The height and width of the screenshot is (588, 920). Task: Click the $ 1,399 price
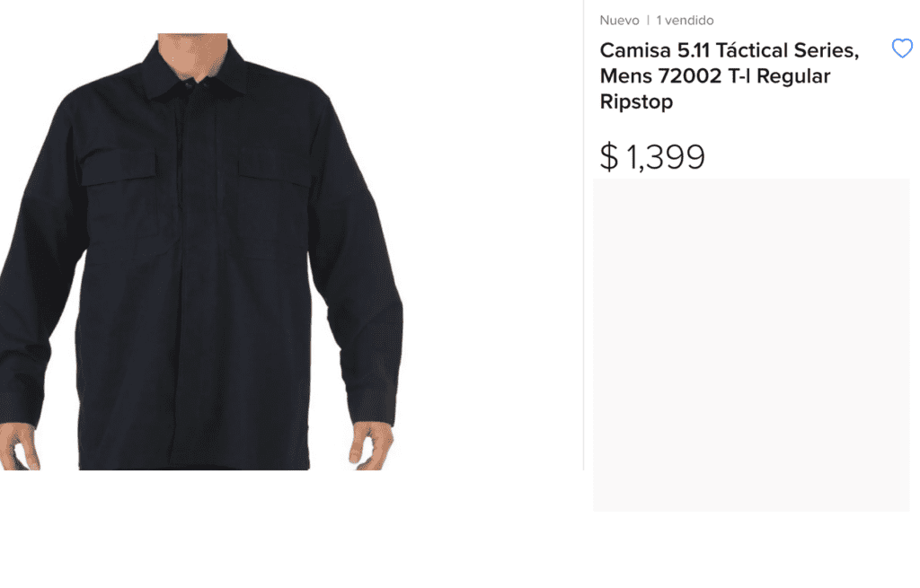(x=652, y=156)
